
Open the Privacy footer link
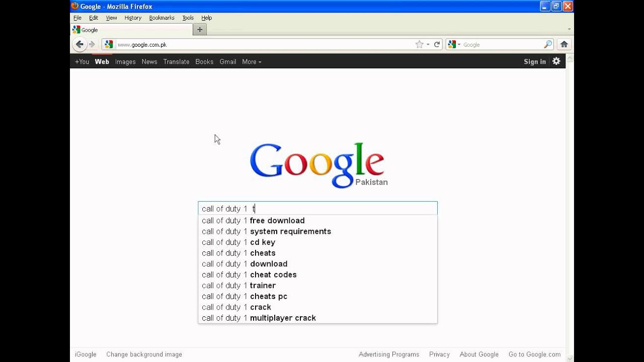point(439,354)
